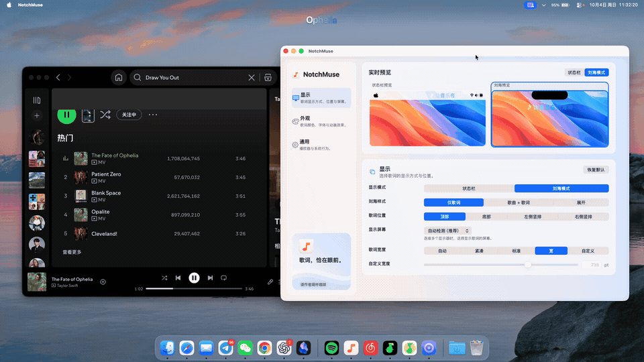Click the 自定义宽度 slider handle
The image size is (644, 362).
coord(528,265)
